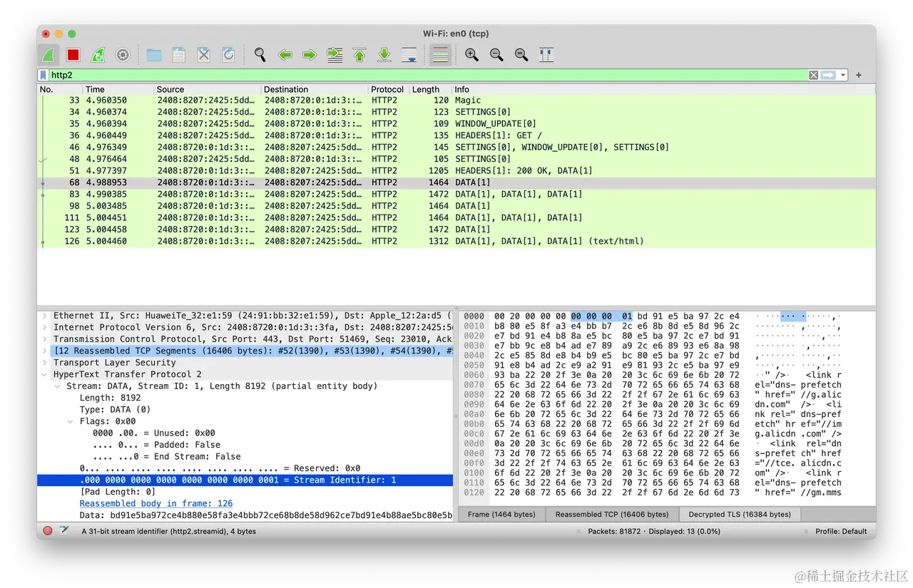Jump to the last packet
Viewport: 913px width, 588px height.
tap(384, 55)
